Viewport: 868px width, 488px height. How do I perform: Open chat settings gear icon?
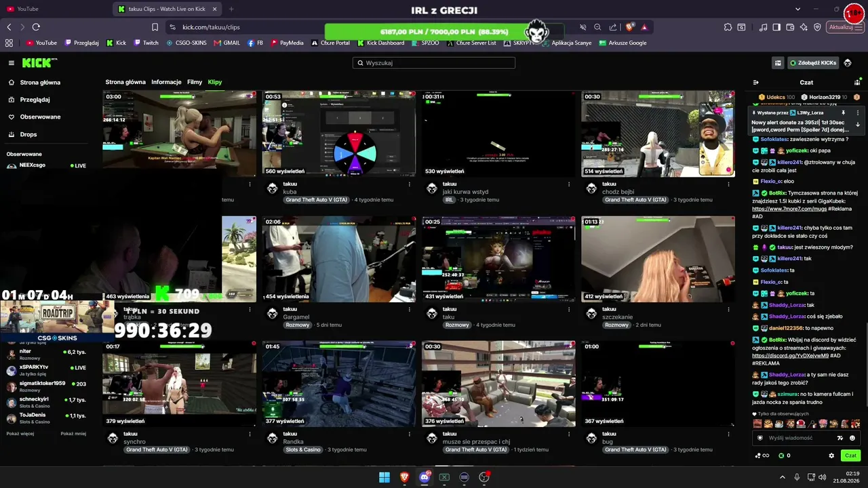click(x=831, y=455)
